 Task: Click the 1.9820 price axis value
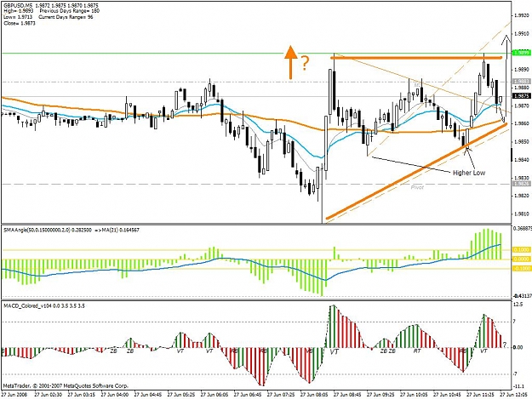tap(522, 196)
